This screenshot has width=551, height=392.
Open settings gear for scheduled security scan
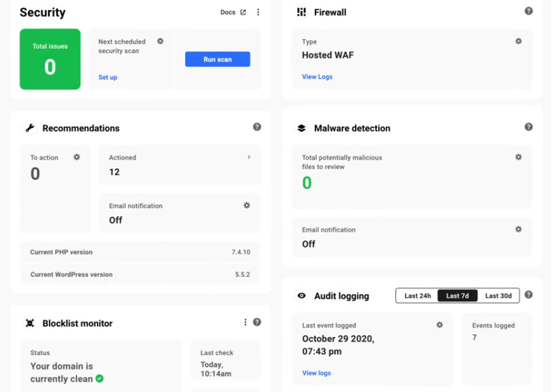[160, 41]
